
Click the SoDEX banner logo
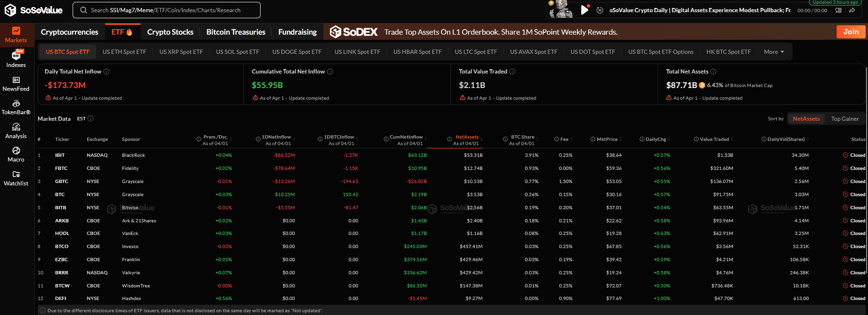[354, 32]
